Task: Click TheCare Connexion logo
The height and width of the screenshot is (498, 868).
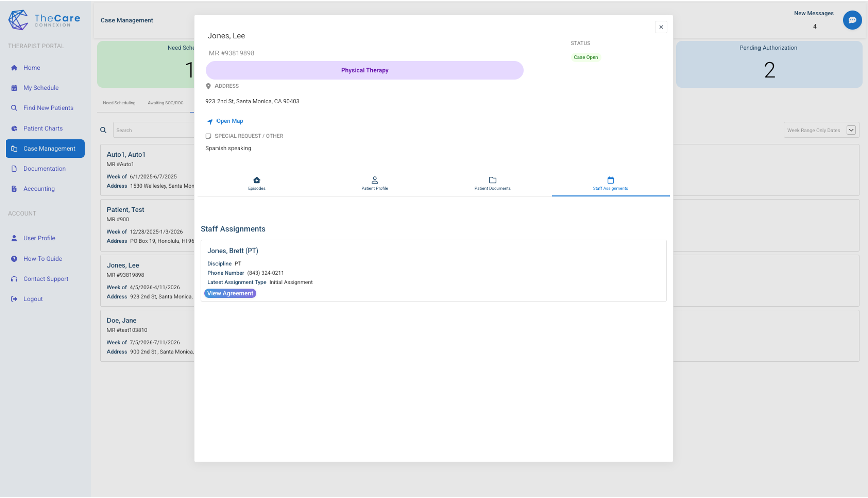Action: tap(44, 20)
